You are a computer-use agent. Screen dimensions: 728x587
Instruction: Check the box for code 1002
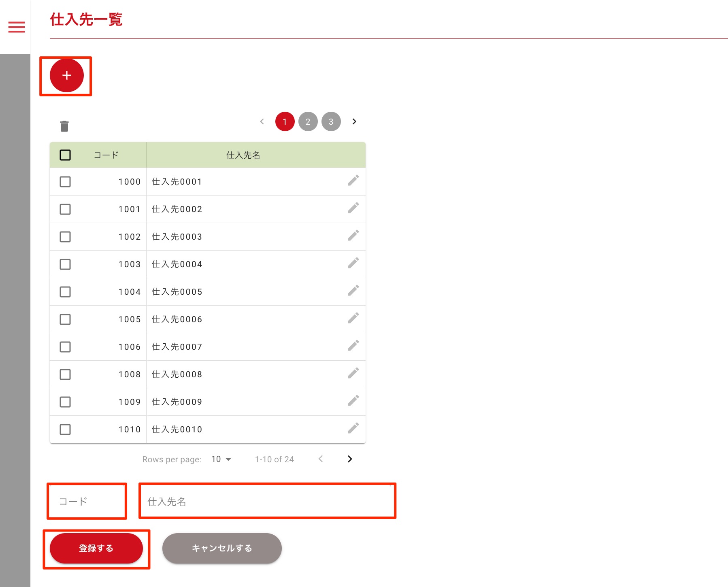pyautogui.click(x=65, y=237)
